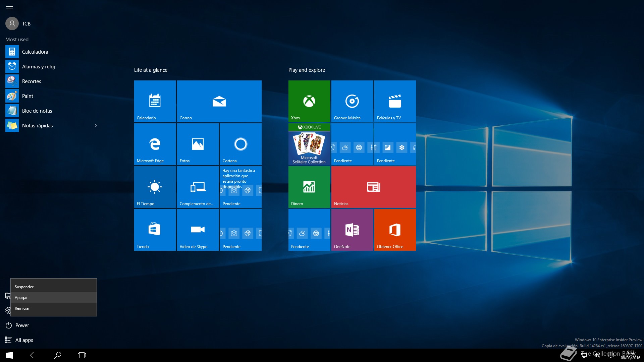The width and height of the screenshot is (644, 362).
Task: Click the Power button
Action: [x=17, y=325]
